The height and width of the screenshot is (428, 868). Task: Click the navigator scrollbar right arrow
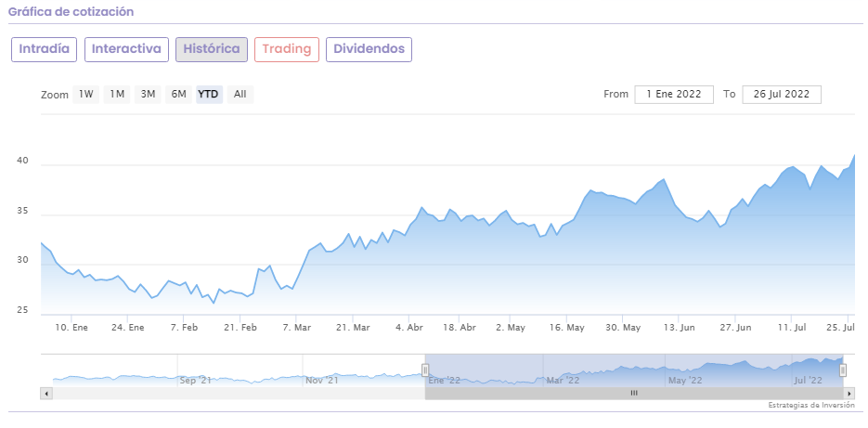[x=850, y=394]
